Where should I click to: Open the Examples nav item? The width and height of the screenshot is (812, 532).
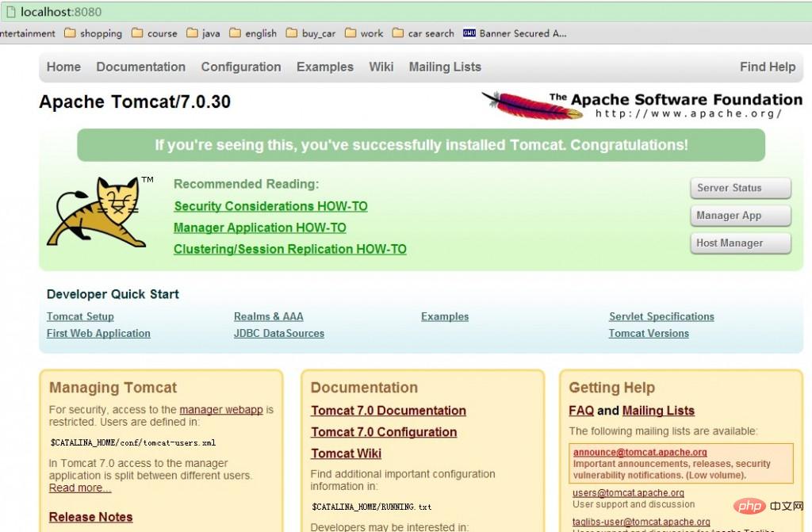324,67
